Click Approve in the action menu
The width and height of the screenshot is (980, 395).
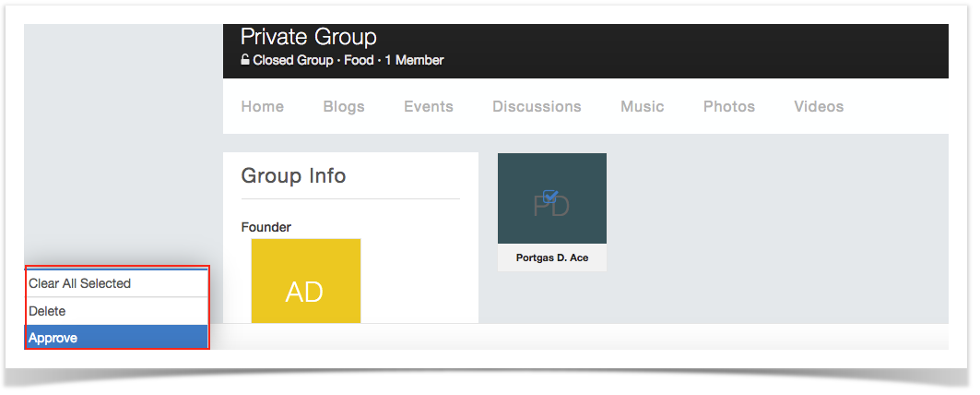[53, 338]
